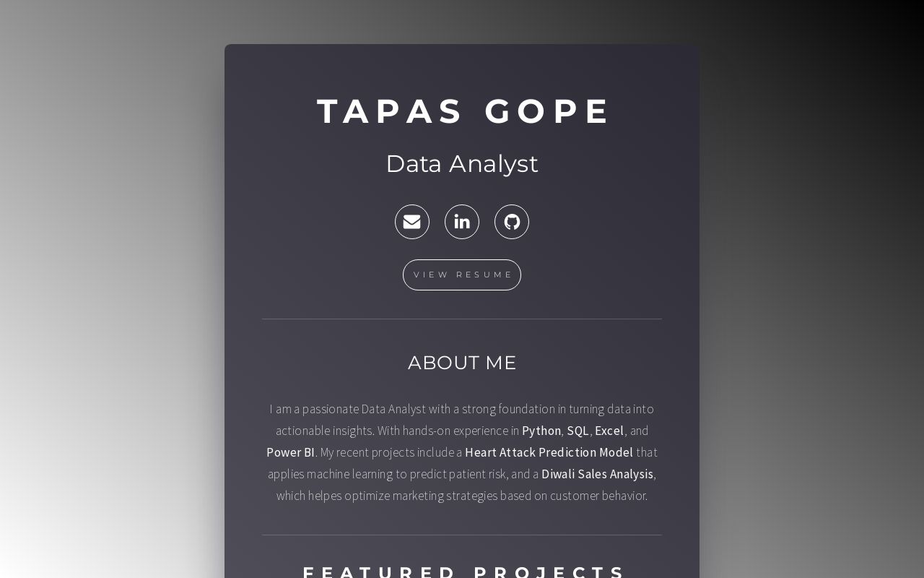Image resolution: width=924 pixels, height=578 pixels.
Task: Open the View Resume button
Action: (461, 275)
